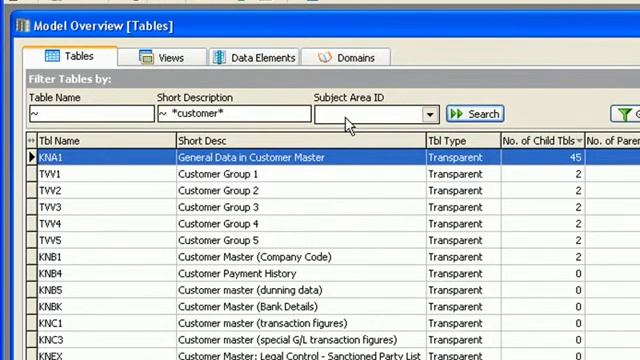Click the KNA1 row indicator arrow

31,157
